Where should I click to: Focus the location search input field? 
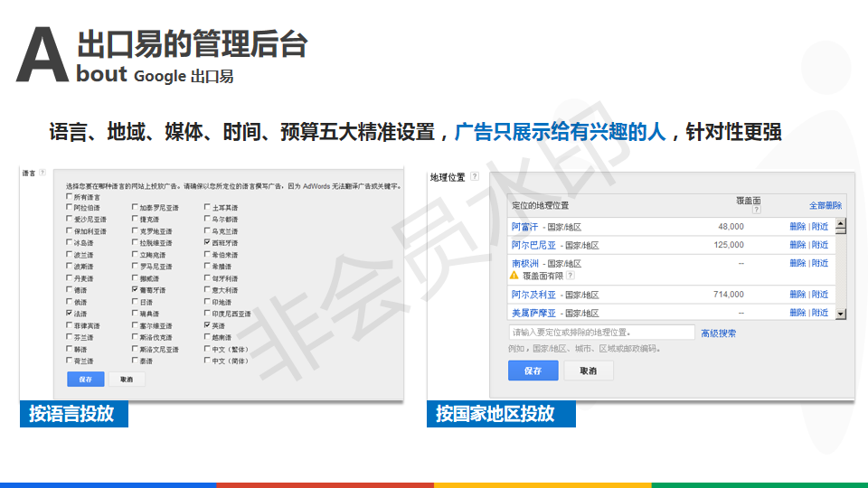[601, 333]
